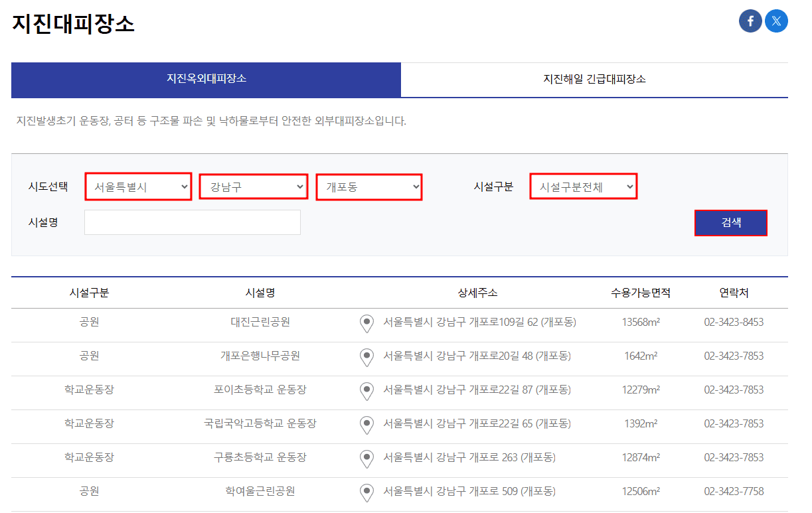Click facility name 개포은행나무공원
812x513 pixels.
pyautogui.click(x=260, y=356)
